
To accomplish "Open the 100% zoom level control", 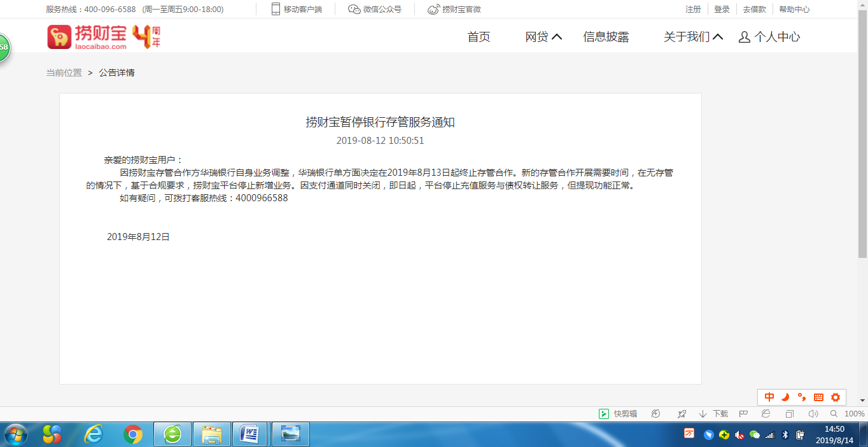I will pos(847,414).
